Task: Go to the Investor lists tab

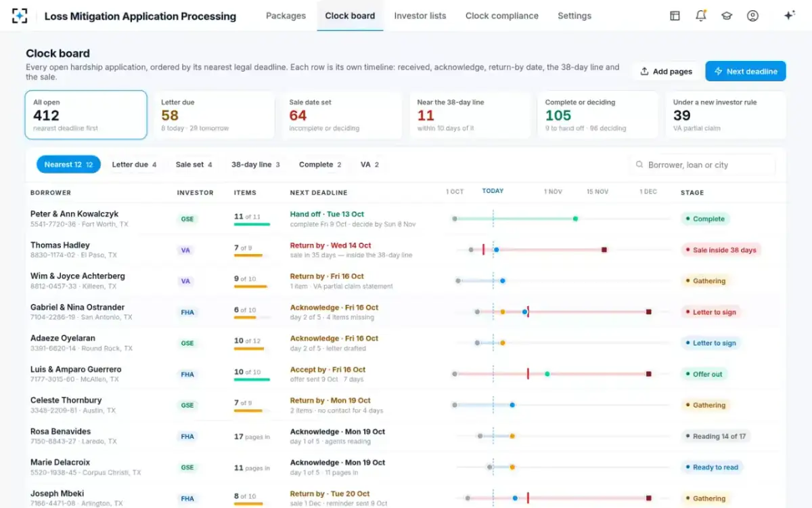Action: [x=420, y=16]
